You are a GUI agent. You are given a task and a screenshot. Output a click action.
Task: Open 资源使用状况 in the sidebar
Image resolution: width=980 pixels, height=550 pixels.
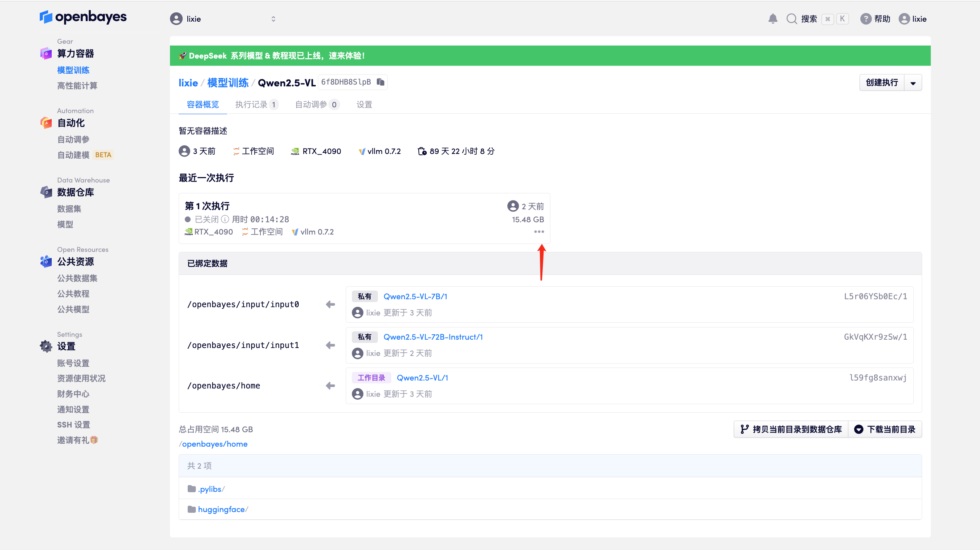point(81,379)
